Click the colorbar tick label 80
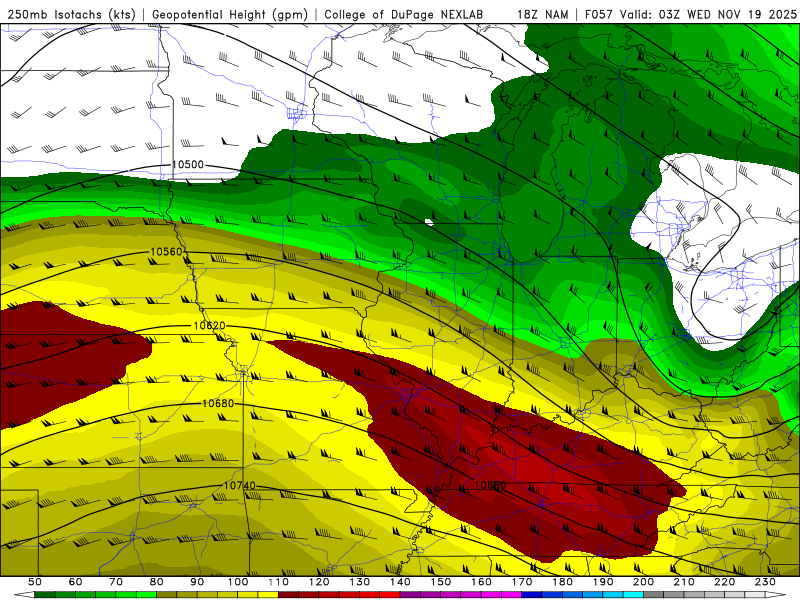 [x=157, y=582]
